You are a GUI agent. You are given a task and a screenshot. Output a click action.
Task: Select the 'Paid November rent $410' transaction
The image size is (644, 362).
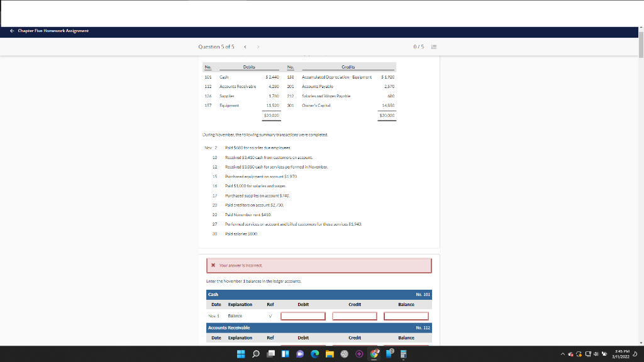tap(248, 215)
